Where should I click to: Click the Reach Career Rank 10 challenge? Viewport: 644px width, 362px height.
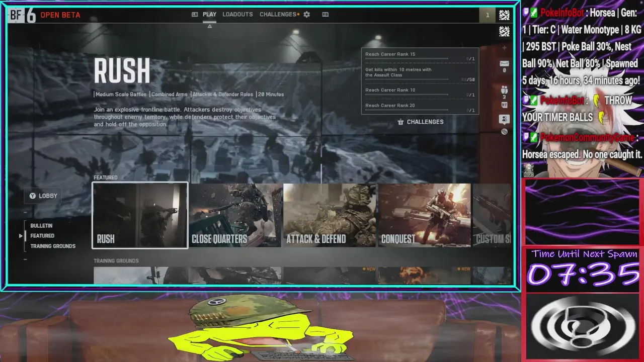420,92
